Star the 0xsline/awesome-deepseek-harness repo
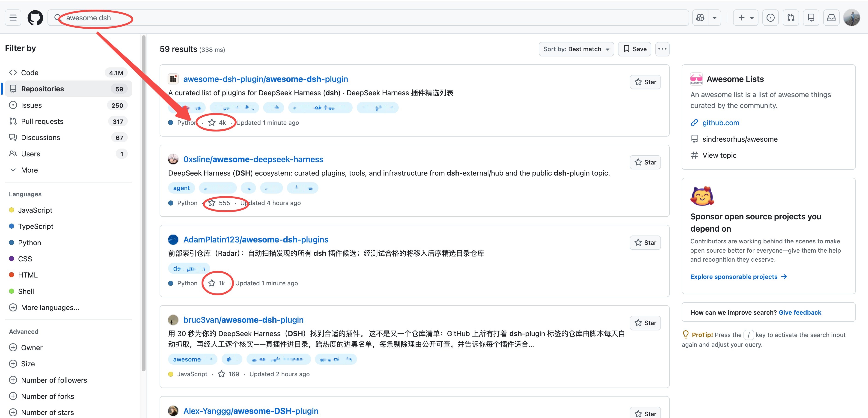This screenshot has height=418, width=868. tap(645, 162)
